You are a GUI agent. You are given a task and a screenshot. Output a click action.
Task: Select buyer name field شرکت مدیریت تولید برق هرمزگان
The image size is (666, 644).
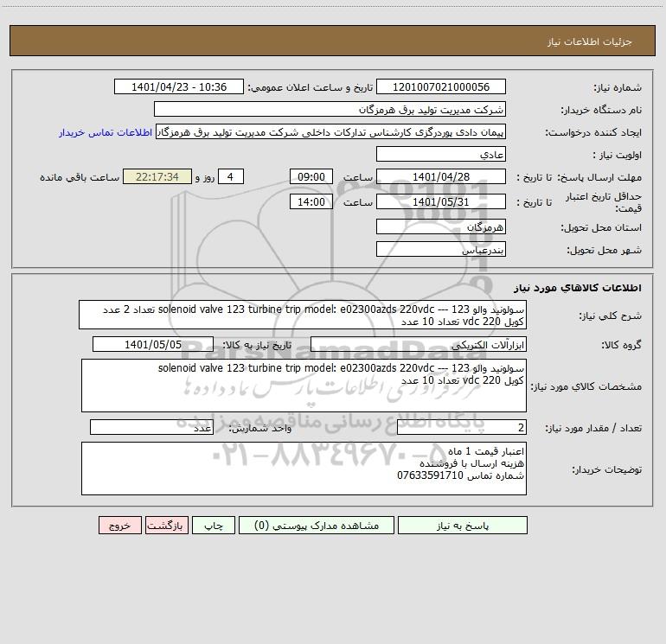coord(330,109)
